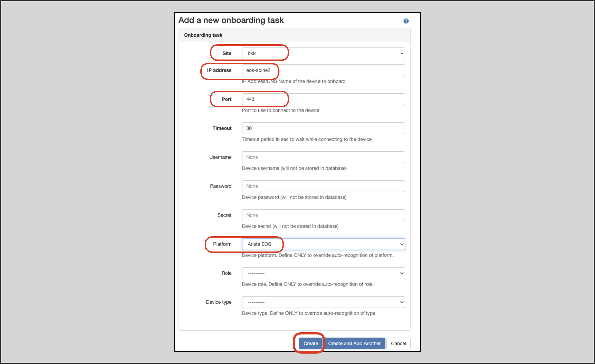The height and width of the screenshot is (364, 595).
Task: Click the 'Timeout' field label
Action: coord(222,128)
